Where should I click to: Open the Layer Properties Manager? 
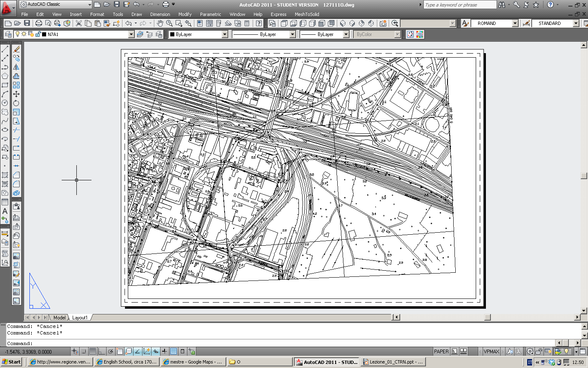[8, 34]
